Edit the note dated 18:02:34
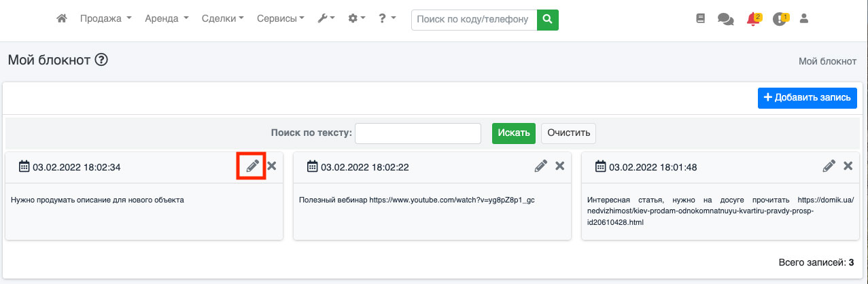The width and height of the screenshot is (868, 284). pos(252,166)
